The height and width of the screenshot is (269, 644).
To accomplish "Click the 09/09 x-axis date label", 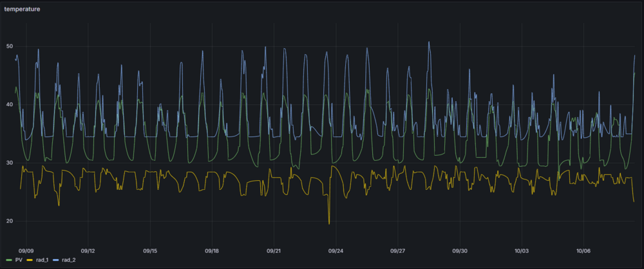I will [x=26, y=251].
